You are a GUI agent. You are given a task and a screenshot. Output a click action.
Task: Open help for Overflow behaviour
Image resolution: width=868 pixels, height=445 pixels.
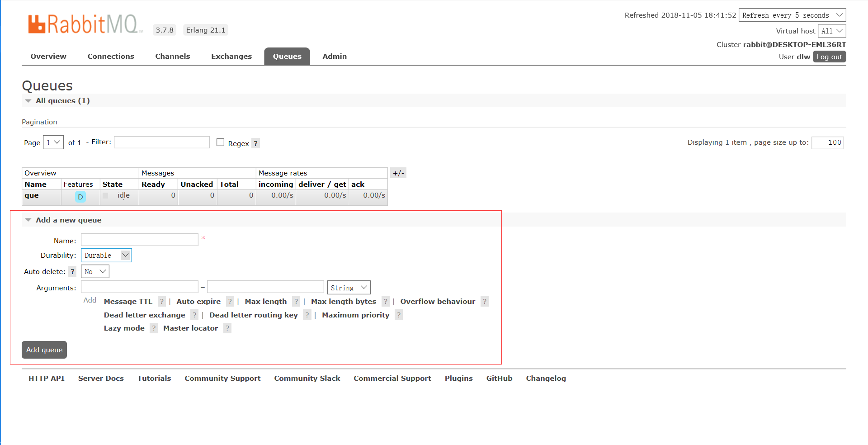point(485,302)
